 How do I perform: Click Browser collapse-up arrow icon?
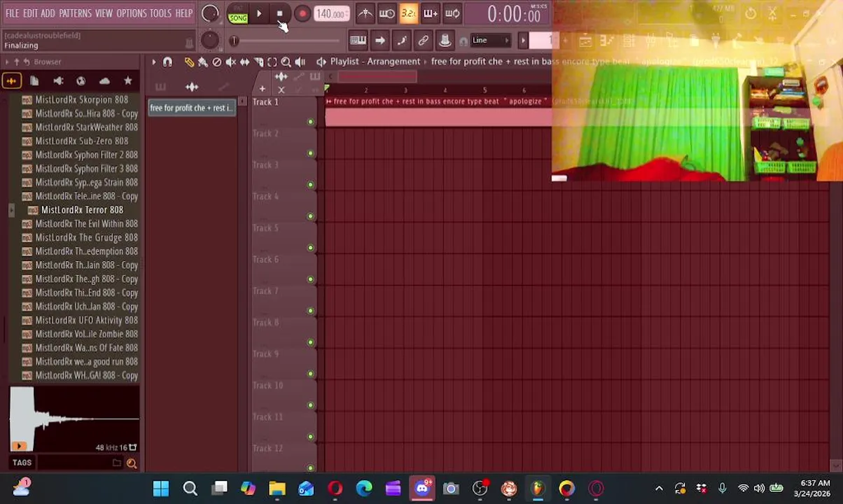pyautogui.click(x=16, y=62)
